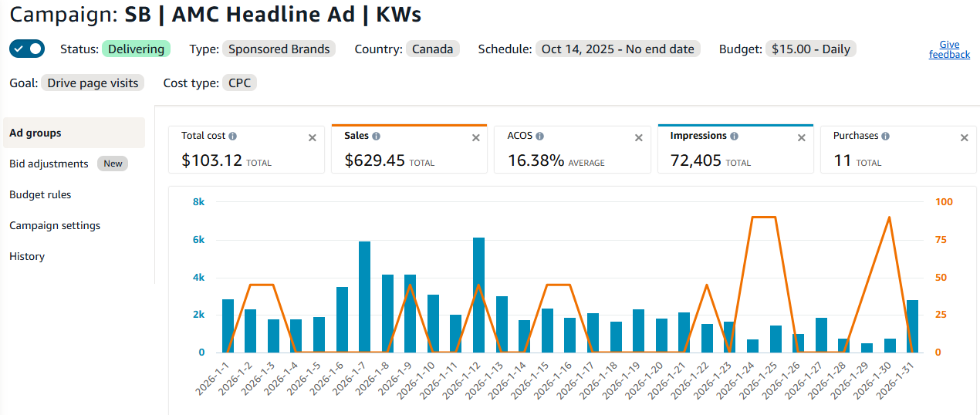The height and width of the screenshot is (415, 980).
Task: Toggle the campaign enabled switch
Action: [27, 49]
